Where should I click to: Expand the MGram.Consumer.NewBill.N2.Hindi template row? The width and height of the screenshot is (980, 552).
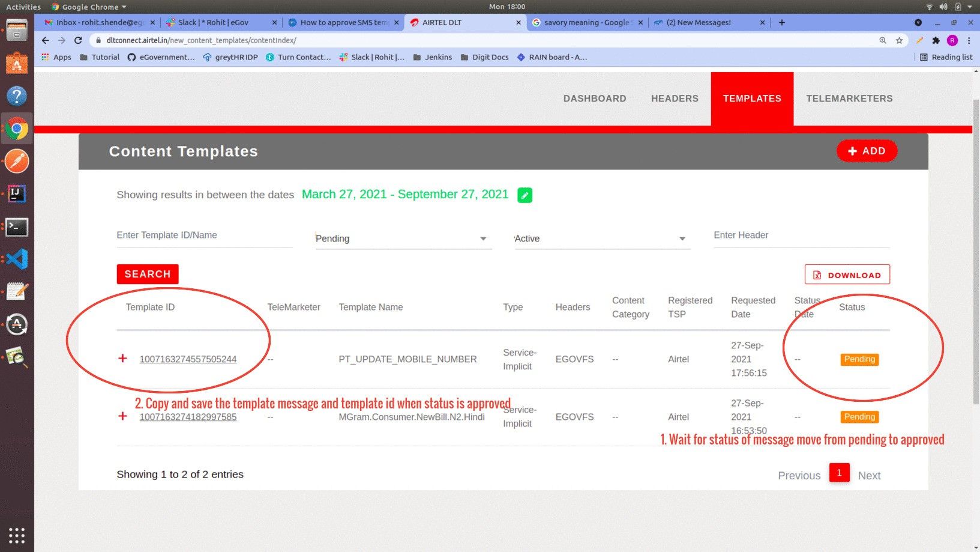[x=122, y=416]
